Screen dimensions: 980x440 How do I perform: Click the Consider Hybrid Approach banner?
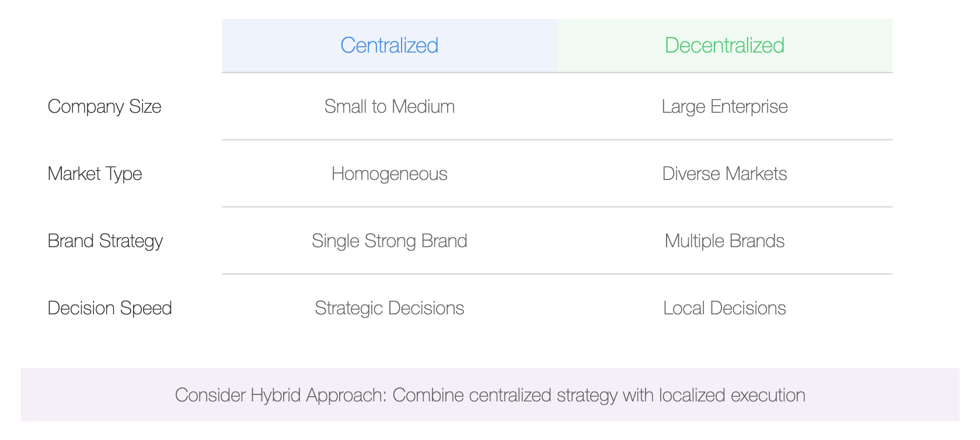490,395
